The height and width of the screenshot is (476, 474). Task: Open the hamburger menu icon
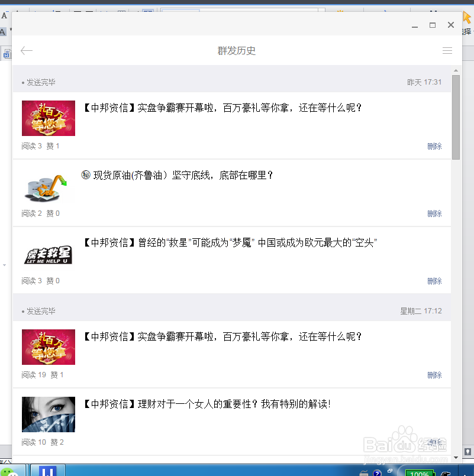click(x=447, y=50)
